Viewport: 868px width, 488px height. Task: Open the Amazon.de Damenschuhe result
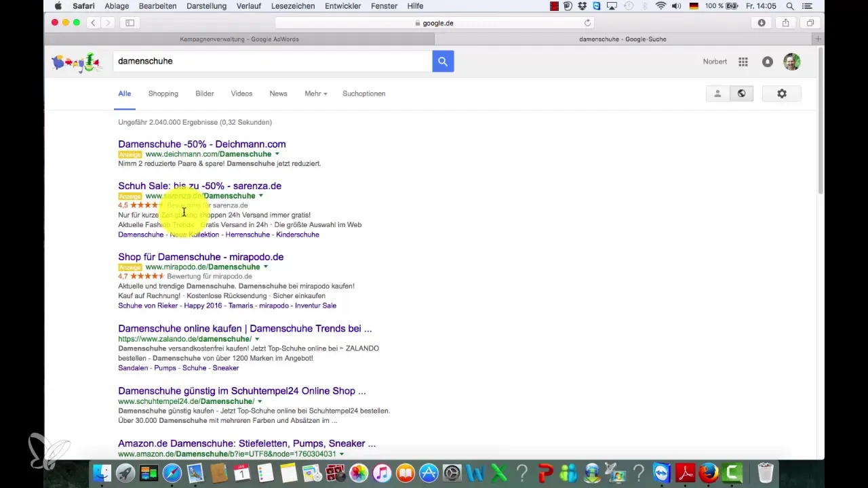point(247,443)
